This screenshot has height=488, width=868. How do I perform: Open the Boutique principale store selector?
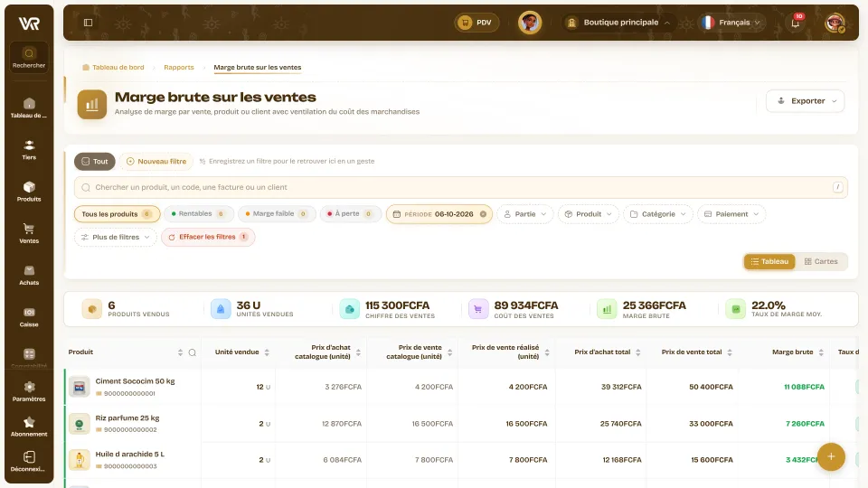[618, 23]
